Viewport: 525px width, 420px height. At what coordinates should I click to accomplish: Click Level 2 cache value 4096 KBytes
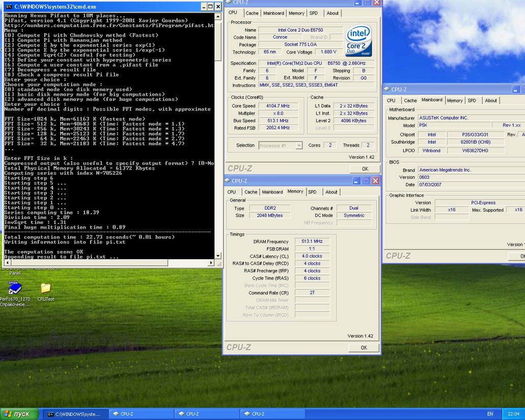point(353,121)
